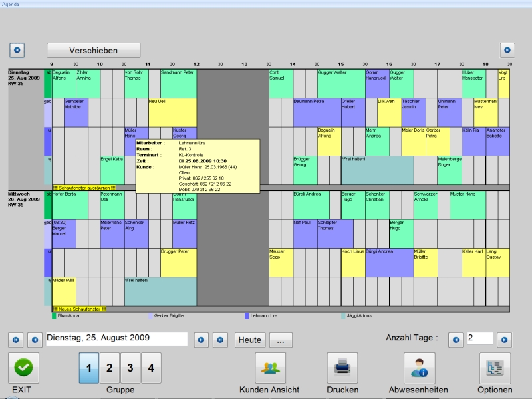Click the Anzahl Tage number field

tap(479, 338)
